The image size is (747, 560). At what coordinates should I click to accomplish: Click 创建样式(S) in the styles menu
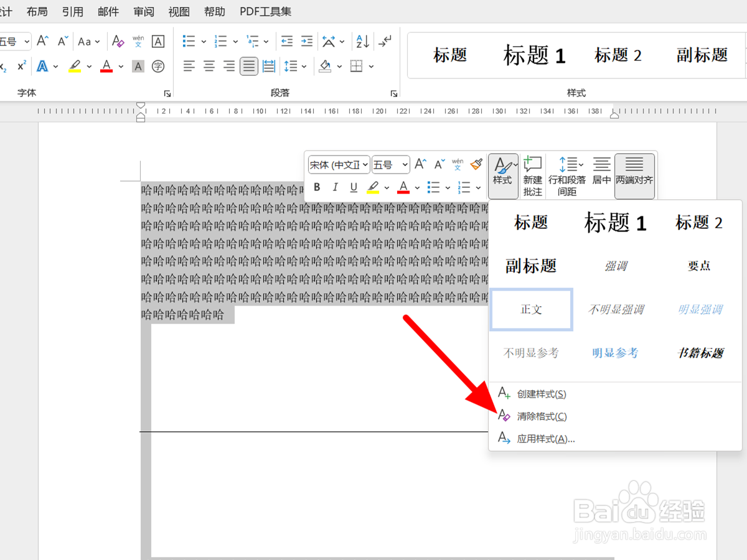pos(540,393)
